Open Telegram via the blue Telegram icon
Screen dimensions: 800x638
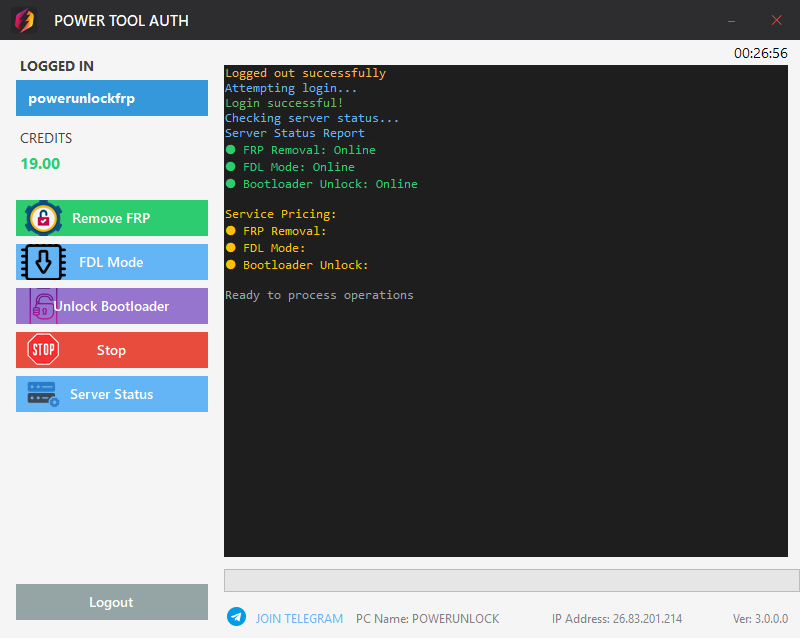[236, 617]
